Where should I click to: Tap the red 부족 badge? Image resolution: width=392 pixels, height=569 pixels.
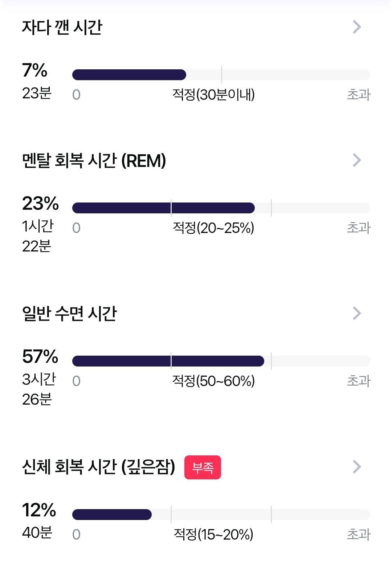tap(203, 467)
